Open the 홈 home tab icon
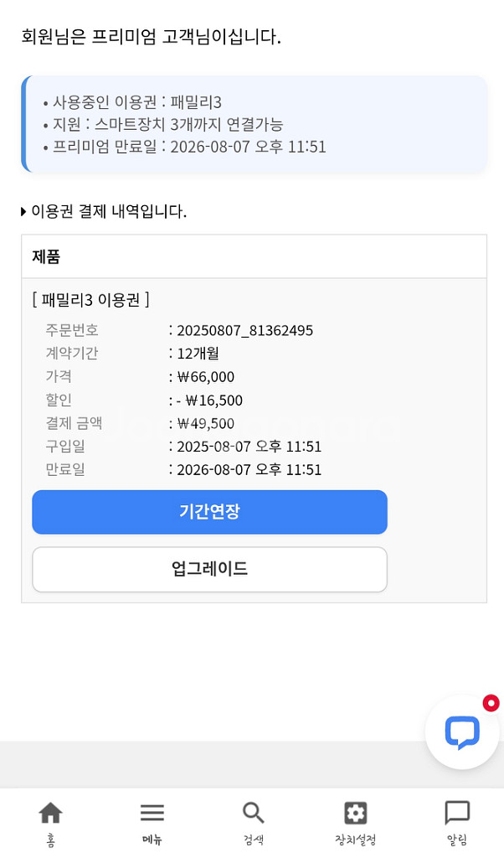This screenshot has width=504, height=858. (x=50, y=811)
